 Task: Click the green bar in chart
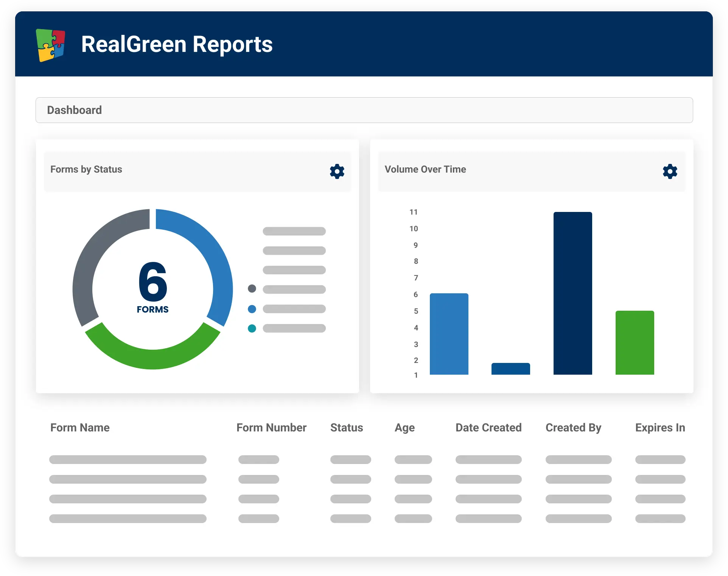pos(635,342)
